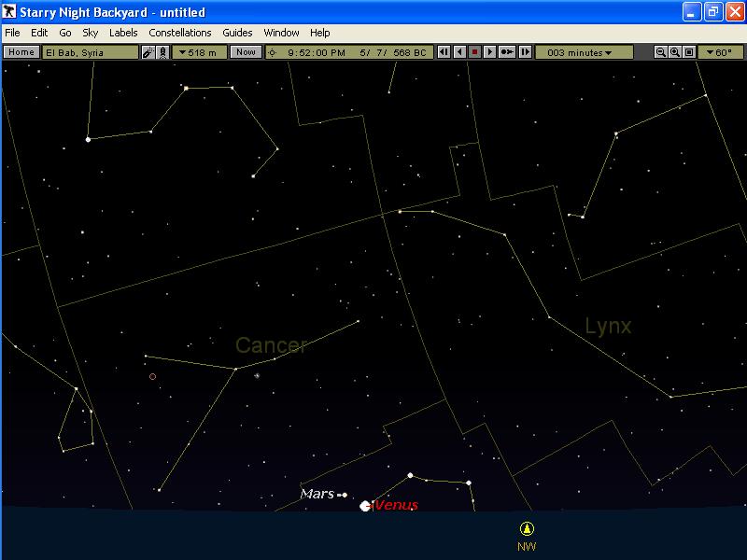This screenshot has width=747, height=560.
Task: Step time forward one step
Action: pos(525,52)
